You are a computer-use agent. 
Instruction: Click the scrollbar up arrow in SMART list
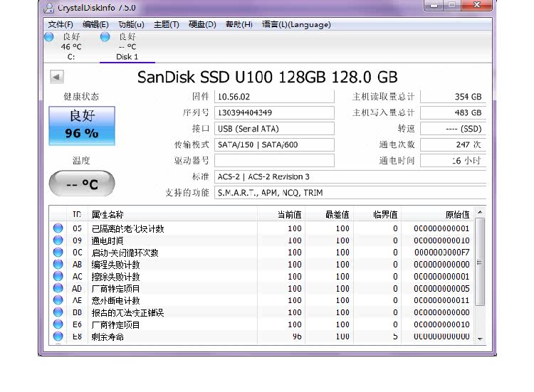pos(480,212)
